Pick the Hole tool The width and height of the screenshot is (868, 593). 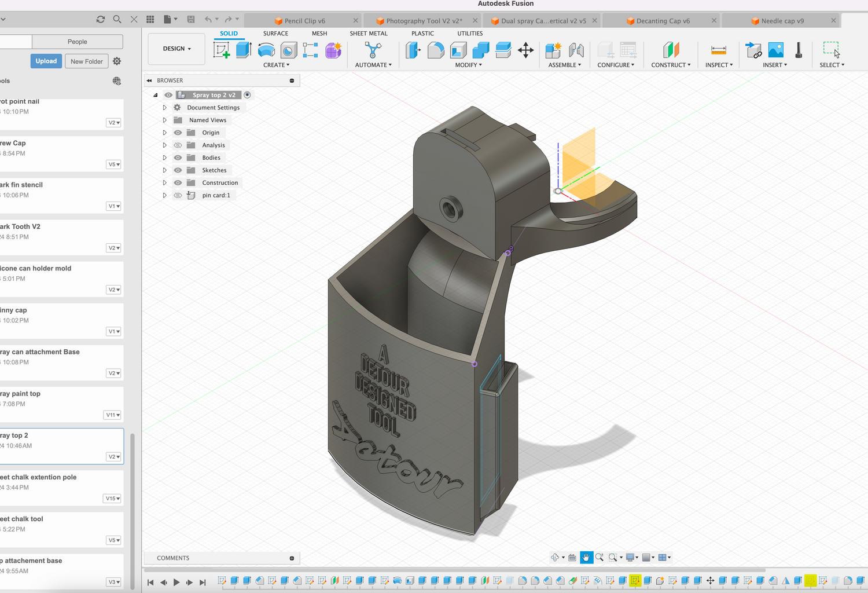point(288,50)
